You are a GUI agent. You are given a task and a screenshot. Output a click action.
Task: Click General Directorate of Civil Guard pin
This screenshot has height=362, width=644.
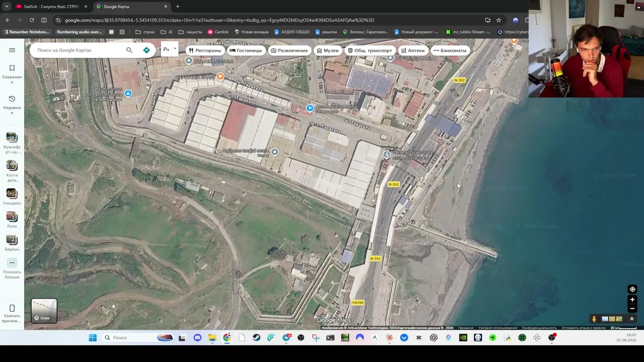[x=386, y=155]
